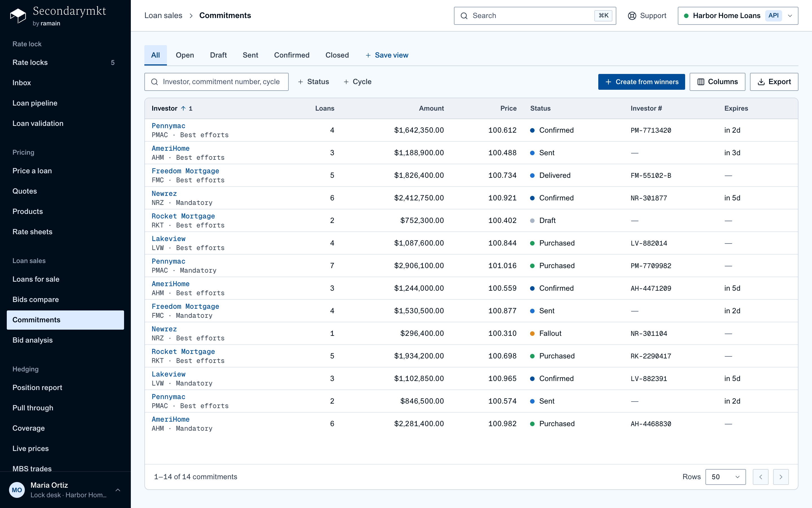Open Bids compare in the sidebar
The width and height of the screenshot is (812, 508).
[x=65, y=299]
